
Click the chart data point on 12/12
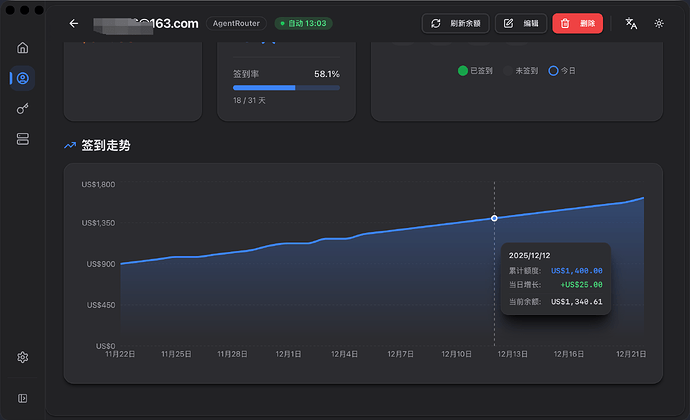pyautogui.click(x=494, y=218)
